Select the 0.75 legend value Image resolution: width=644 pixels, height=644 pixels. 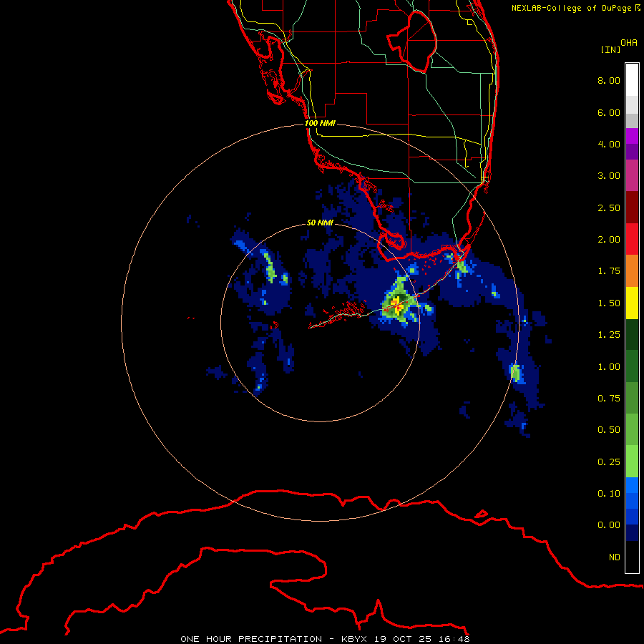click(x=609, y=399)
